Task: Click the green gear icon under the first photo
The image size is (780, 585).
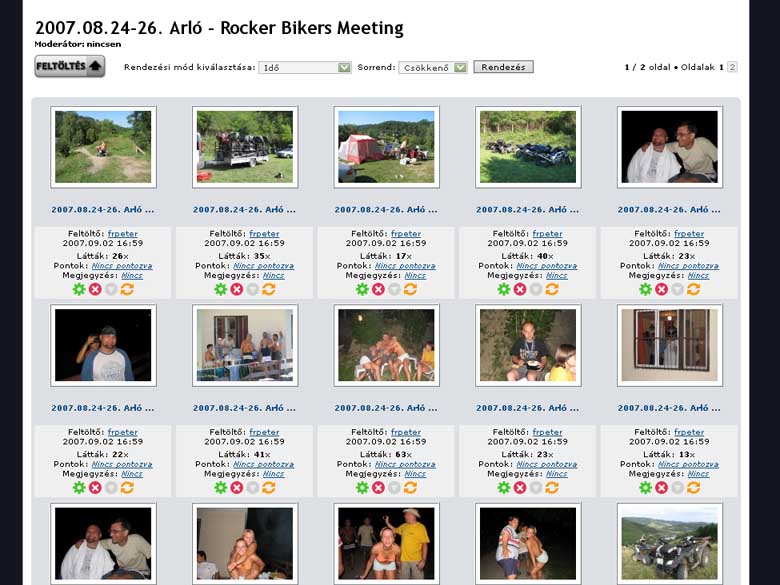Action: click(x=79, y=289)
